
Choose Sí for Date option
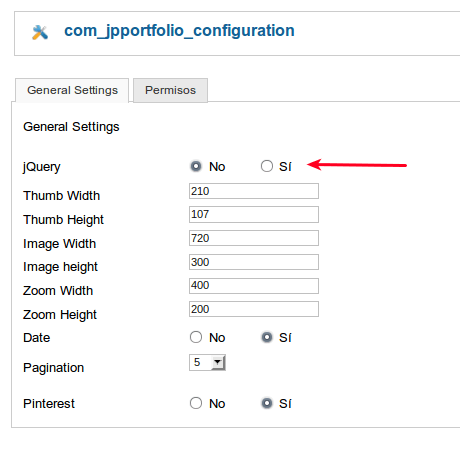pyautogui.click(x=267, y=337)
